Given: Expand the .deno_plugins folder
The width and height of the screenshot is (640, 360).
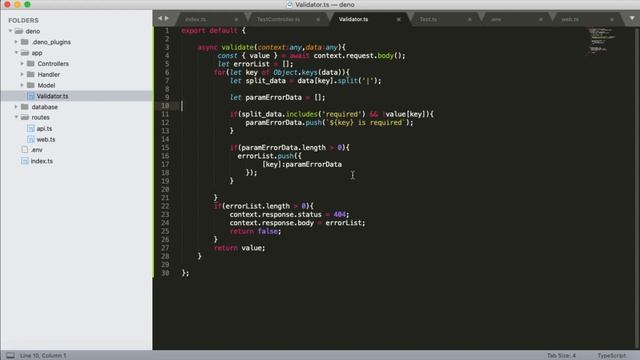Looking at the screenshot, I should coord(16,42).
